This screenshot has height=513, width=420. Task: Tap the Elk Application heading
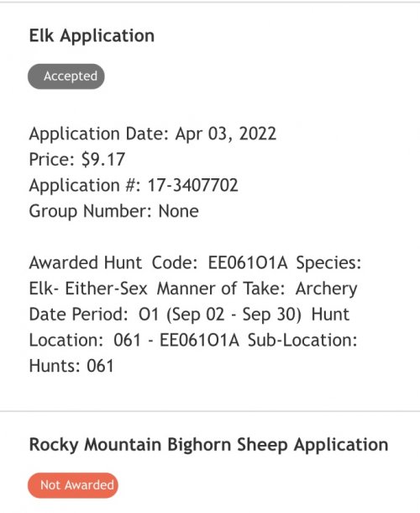pyautogui.click(x=92, y=36)
